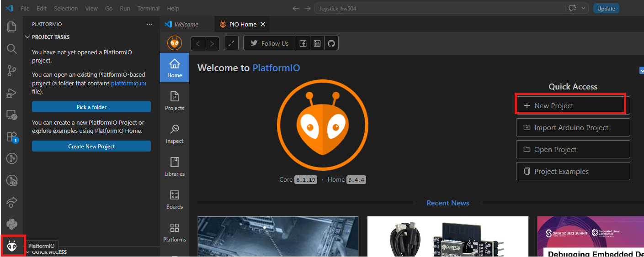Open Source Control in activity bar
The image size is (644, 257).
(x=12, y=70)
